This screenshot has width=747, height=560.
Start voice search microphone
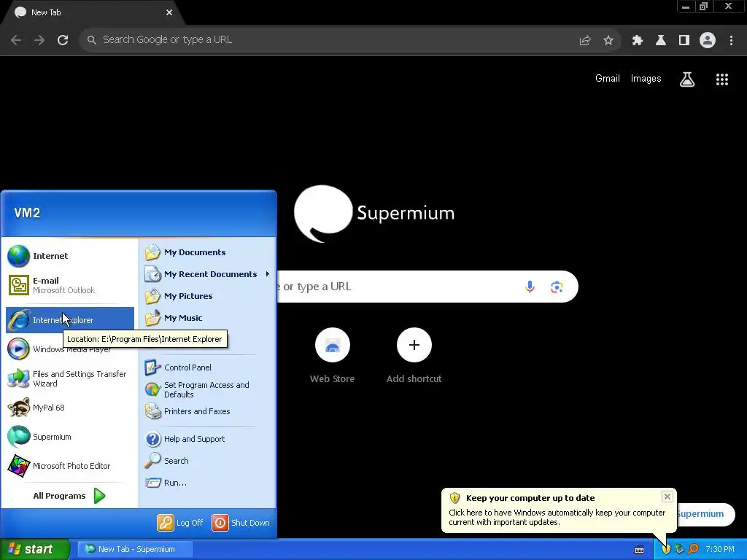tap(530, 287)
